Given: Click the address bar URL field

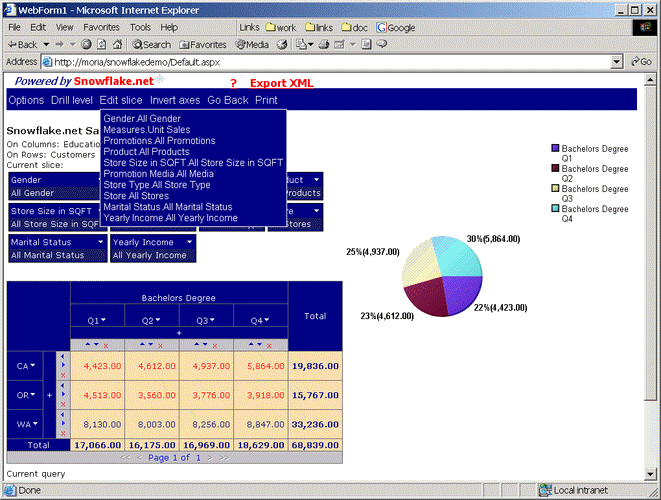Looking at the screenshot, I should 325,62.
